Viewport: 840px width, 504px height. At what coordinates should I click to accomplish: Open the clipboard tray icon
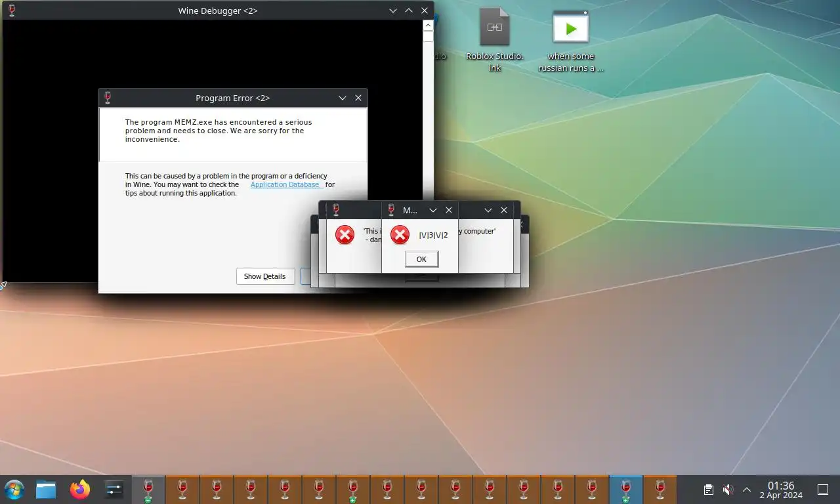pyautogui.click(x=709, y=490)
